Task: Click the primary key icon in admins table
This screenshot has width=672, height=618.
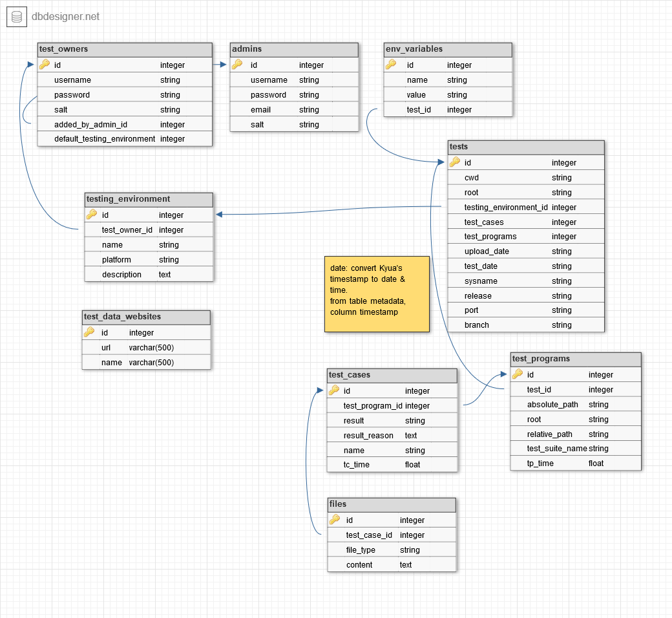Action: coord(237,65)
